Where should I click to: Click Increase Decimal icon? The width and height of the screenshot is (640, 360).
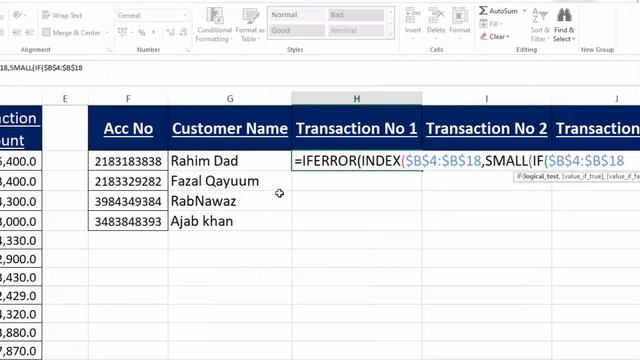[x=171, y=32]
